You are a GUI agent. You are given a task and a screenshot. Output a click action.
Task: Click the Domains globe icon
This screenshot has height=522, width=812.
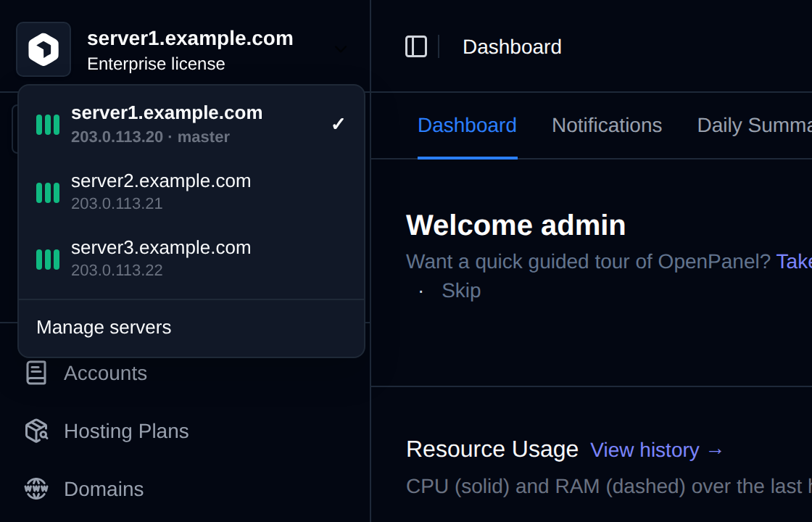pyautogui.click(x=36, y=489)
